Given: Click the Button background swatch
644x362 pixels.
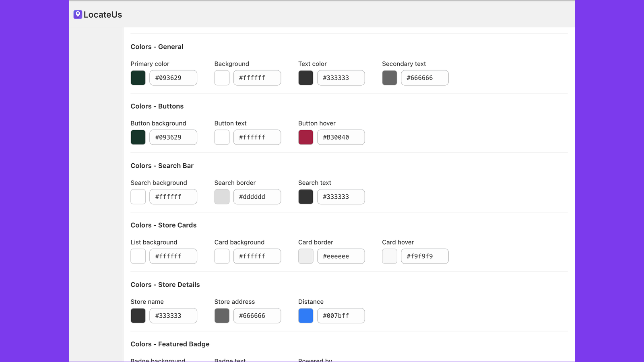Looking at the screenshot, I should (x=138, y=137).
